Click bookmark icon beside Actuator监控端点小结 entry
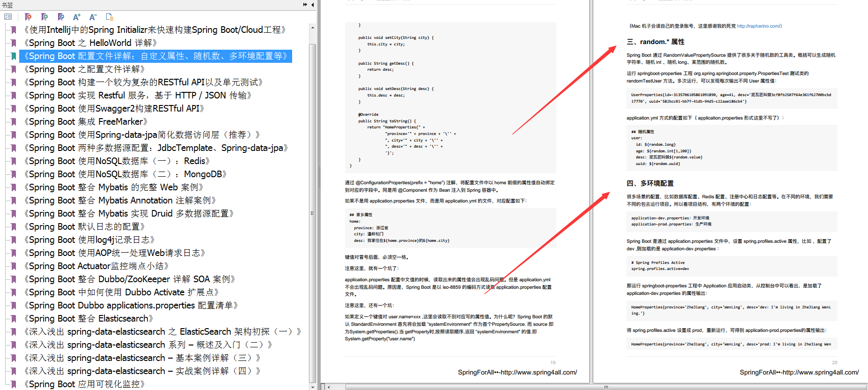Viewport: 868px width, 390px height. pos(14,266)
